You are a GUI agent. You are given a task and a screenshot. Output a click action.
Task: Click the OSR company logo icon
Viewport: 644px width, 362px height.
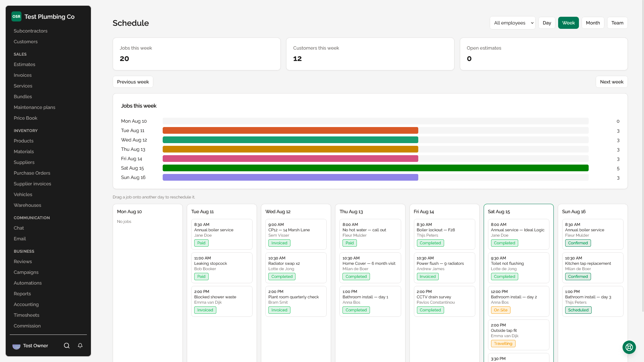coord(16,16)
